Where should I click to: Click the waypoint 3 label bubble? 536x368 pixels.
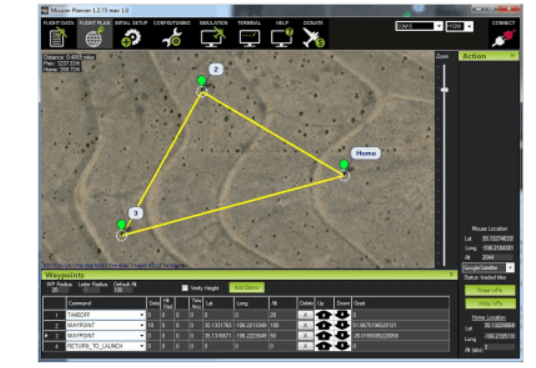click(x=136, y=213)
